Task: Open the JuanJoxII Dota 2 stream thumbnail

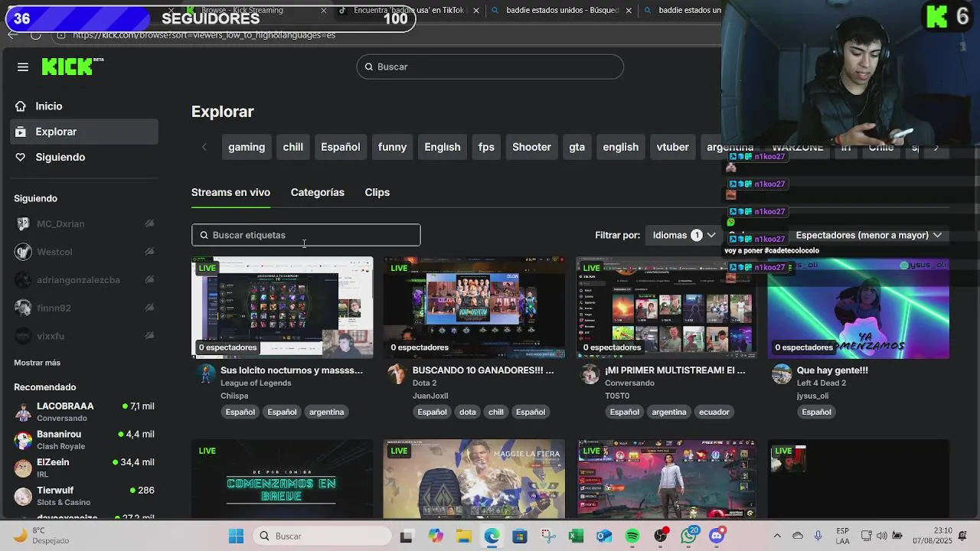Action: click(x=474, y=308)
